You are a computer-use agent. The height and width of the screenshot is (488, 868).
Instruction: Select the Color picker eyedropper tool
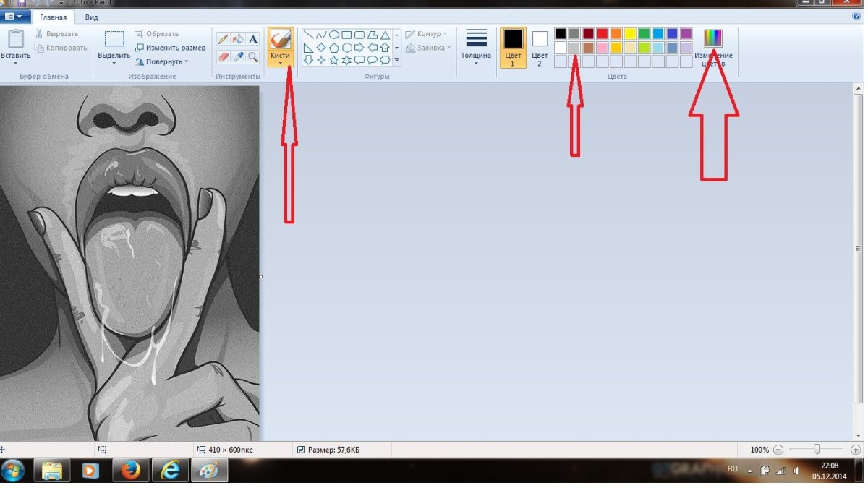point(238,56)
